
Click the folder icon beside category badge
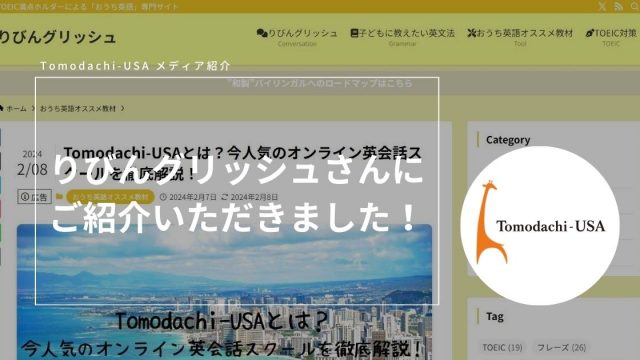pyautogui.click(x=60, y=197)
